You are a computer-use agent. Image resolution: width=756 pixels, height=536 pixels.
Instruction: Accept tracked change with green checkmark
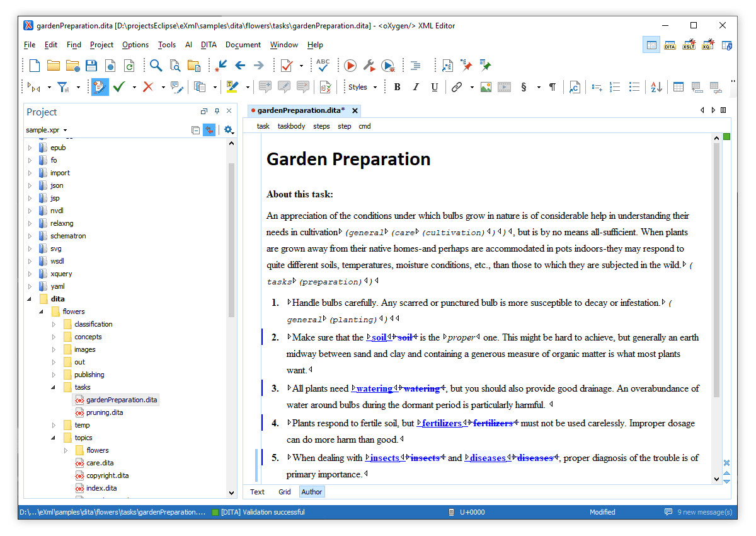[119, 87]
